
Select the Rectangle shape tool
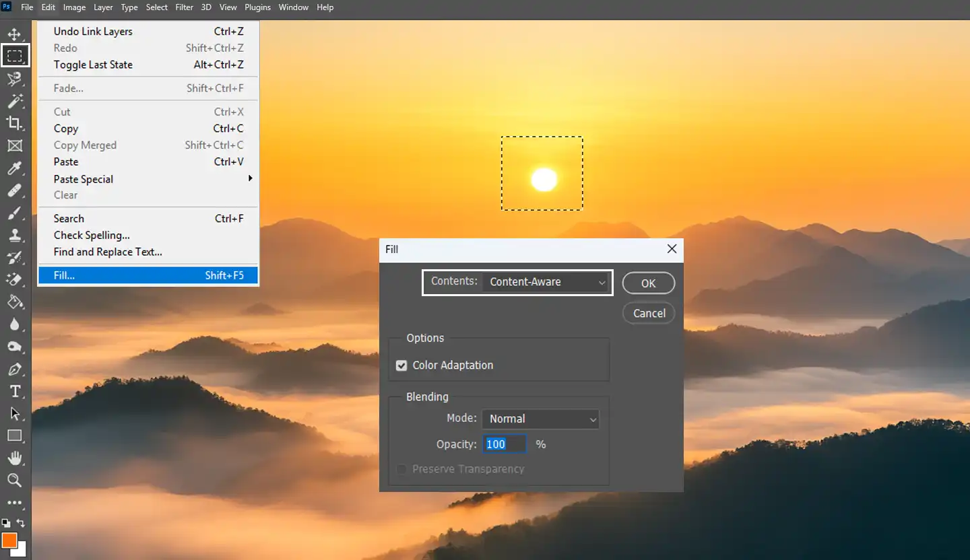click(14, 435)
